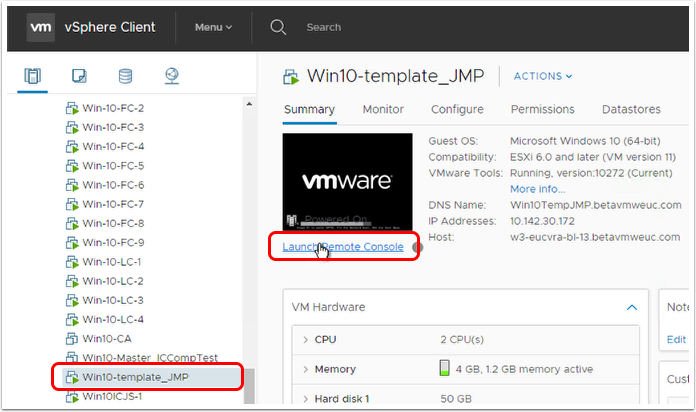This screenshot has width=696, height=412.
Task: Click Launch Remote Console link
Action: pyautogui.click(x=343, y=247)
